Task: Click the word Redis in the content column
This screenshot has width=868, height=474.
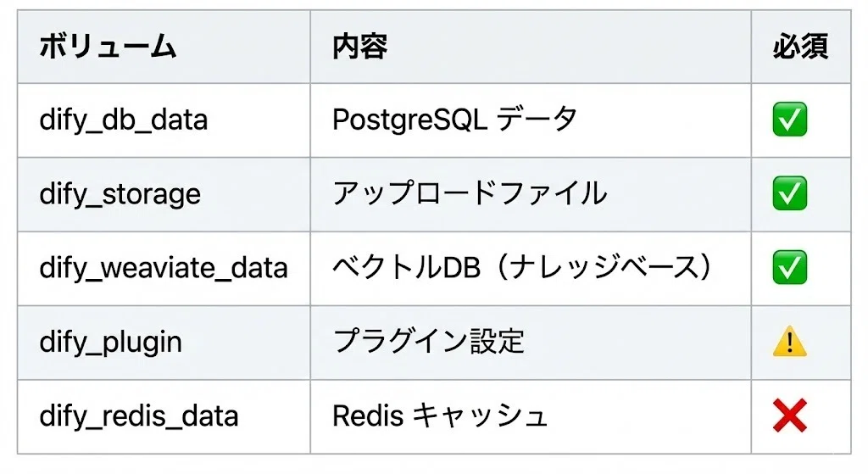Action: click(368, 415)
